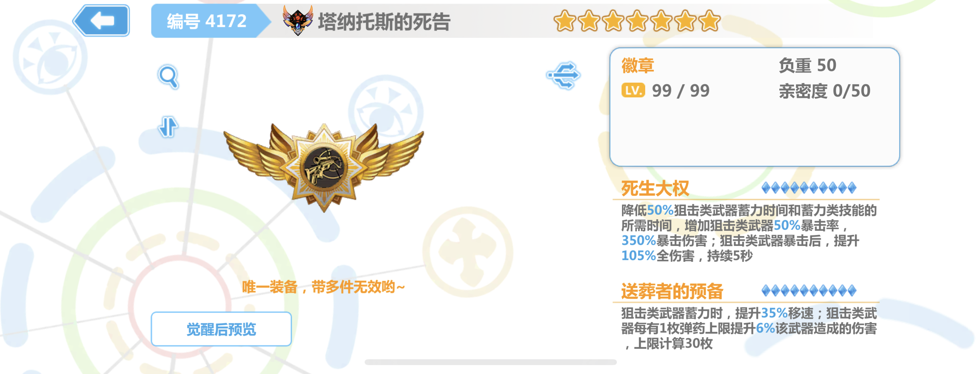980x374 pixels.
Task: Go back with the blue arrow button
Action: coord(102,21)
